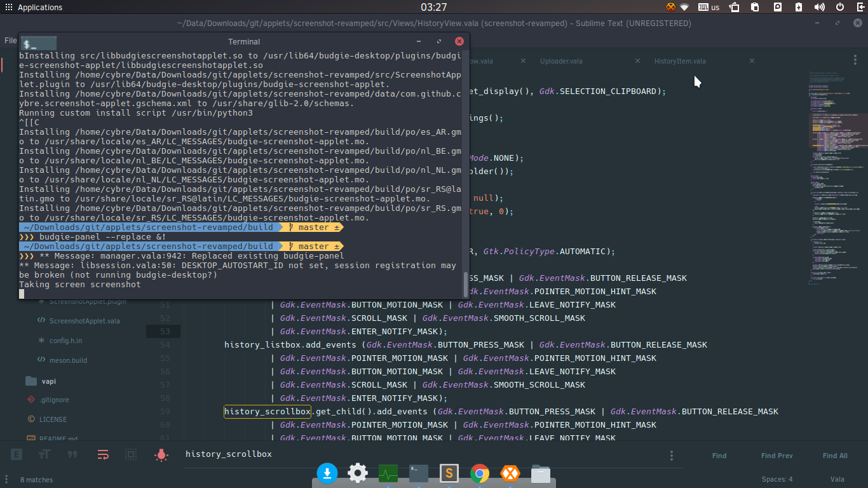Toggle case sensitive search option

(44, 454)
